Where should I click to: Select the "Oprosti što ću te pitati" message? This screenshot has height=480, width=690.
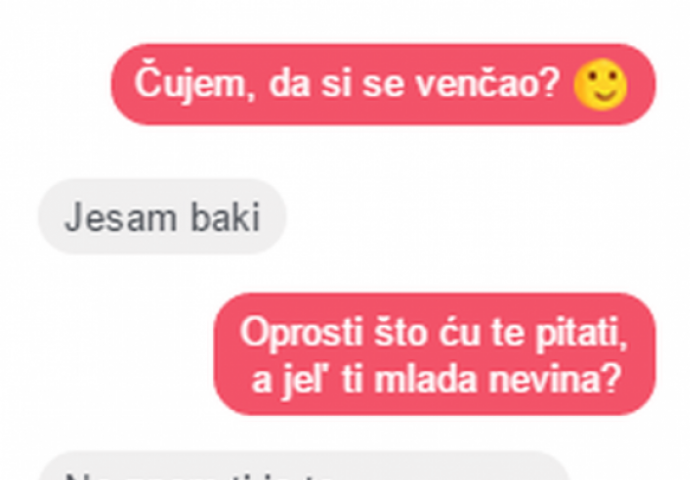[x=434, y=354]
